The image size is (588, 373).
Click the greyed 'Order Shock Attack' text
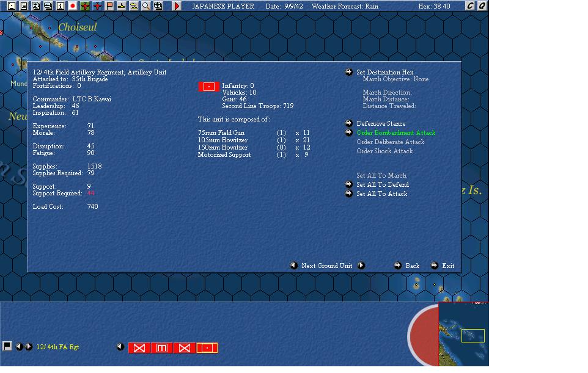(384, 151)
